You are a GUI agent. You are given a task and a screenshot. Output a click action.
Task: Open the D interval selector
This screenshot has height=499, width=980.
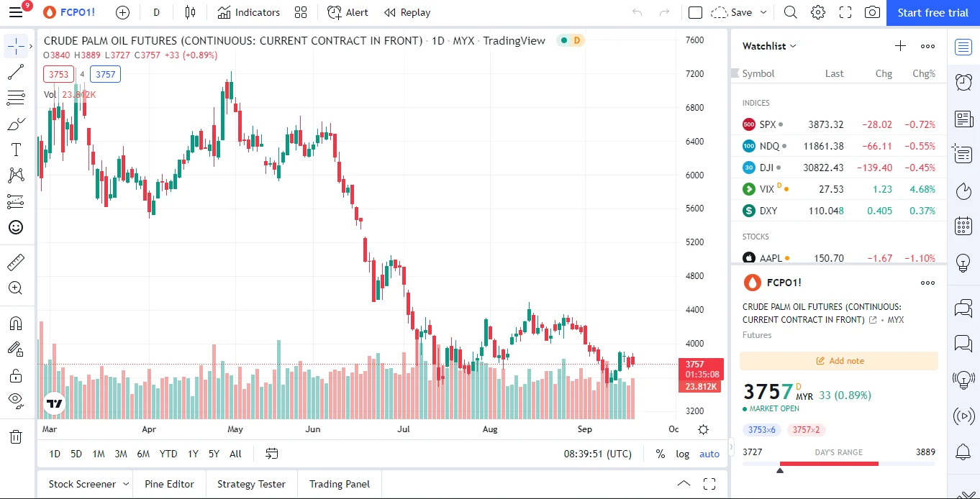click(156, 12)
